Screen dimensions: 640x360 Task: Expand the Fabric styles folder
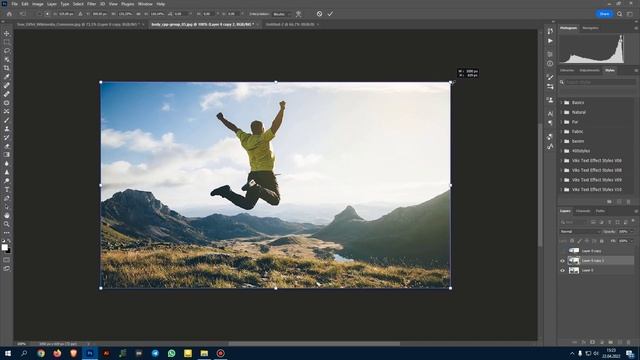point(561,131)
